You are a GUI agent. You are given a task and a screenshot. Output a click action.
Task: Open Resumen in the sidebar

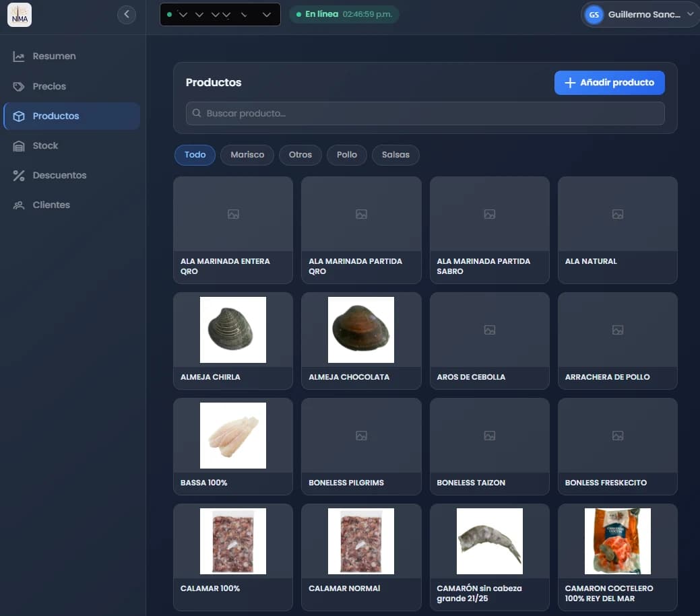pos(72,56)
